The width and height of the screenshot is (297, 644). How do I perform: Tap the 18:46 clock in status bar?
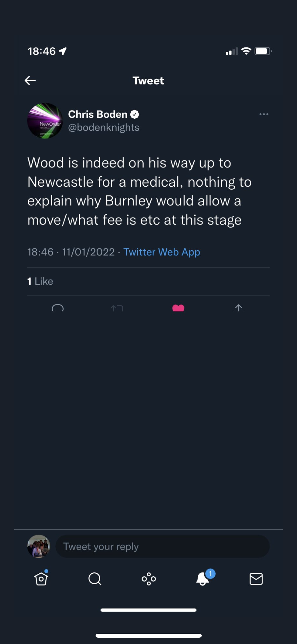pos(42,51)
